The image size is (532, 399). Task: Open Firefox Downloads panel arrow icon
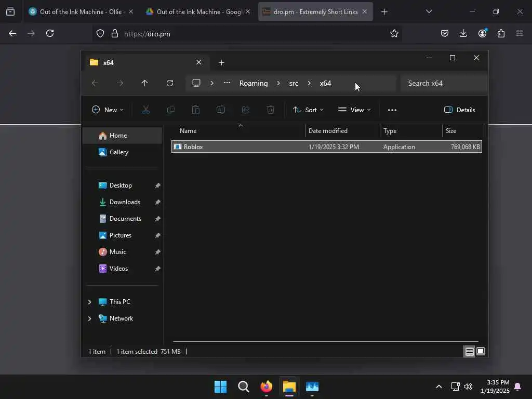[463, 33]
